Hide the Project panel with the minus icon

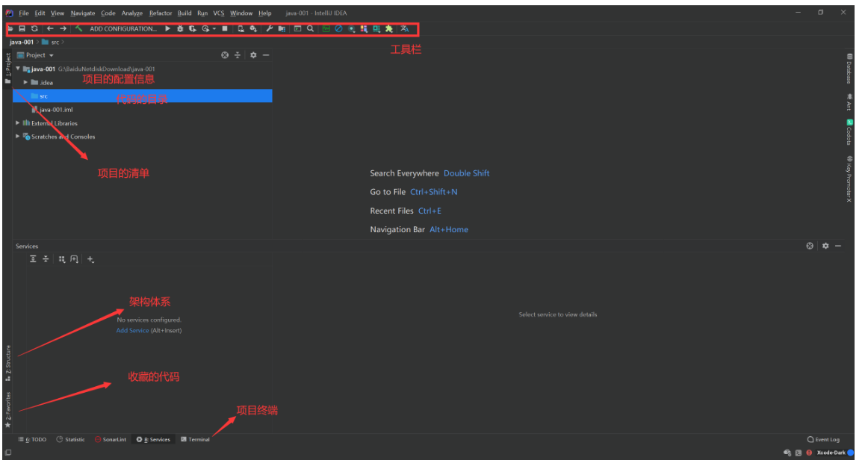(266, 55)
